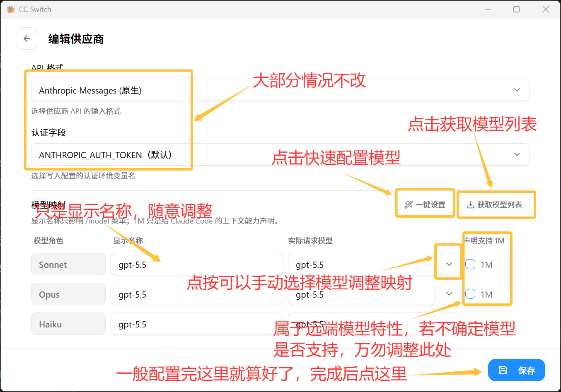Click the Opus model role box
The width and height of the screenshot is (561, 392).
(68, 294)
